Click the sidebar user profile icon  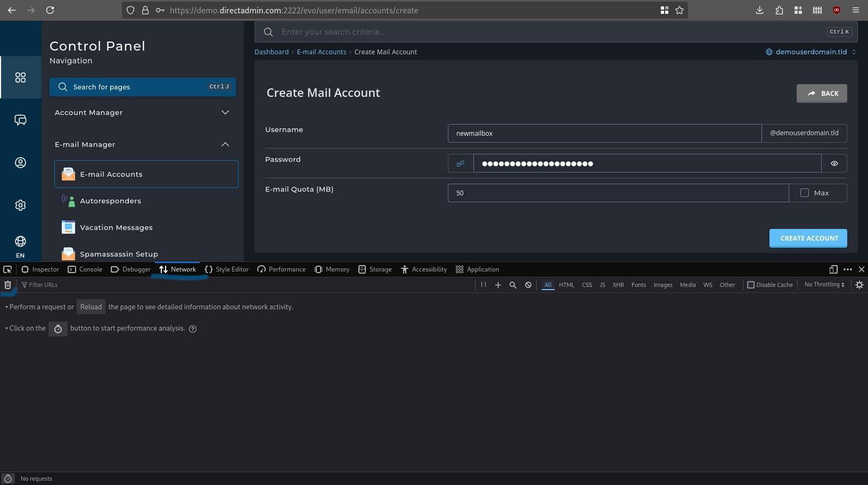pyautogui.click(x=20, y=163)
